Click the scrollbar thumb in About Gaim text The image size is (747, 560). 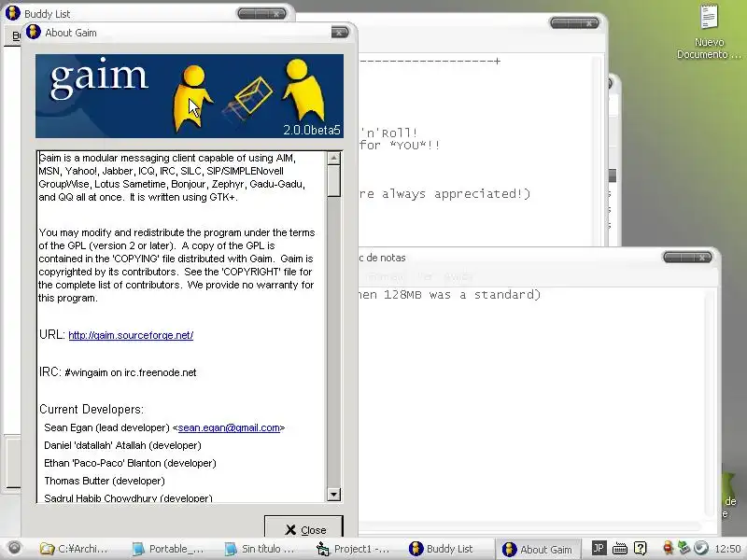pos(333,180)
